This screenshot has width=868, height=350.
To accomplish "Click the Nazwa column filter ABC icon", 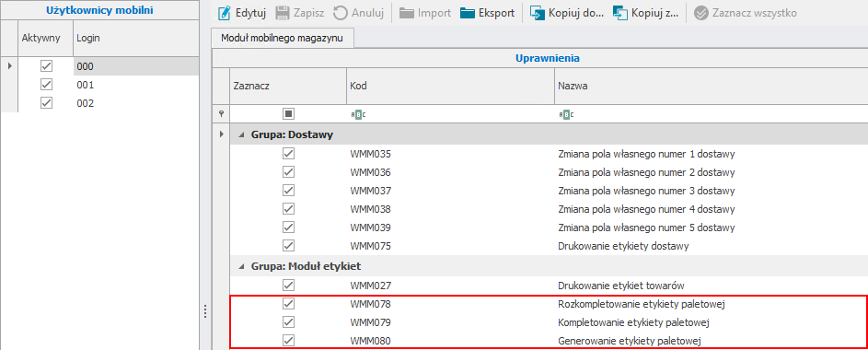I will (x=566, y=114).
